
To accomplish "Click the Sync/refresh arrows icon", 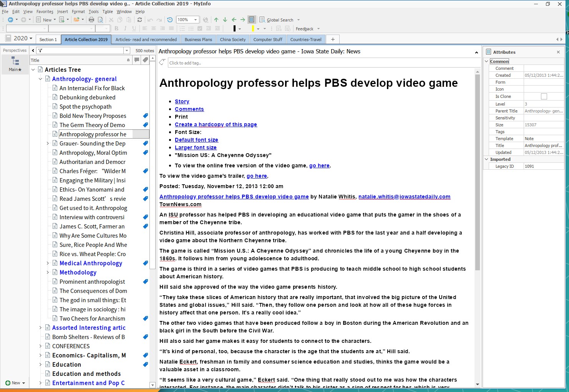I will 139,20.
